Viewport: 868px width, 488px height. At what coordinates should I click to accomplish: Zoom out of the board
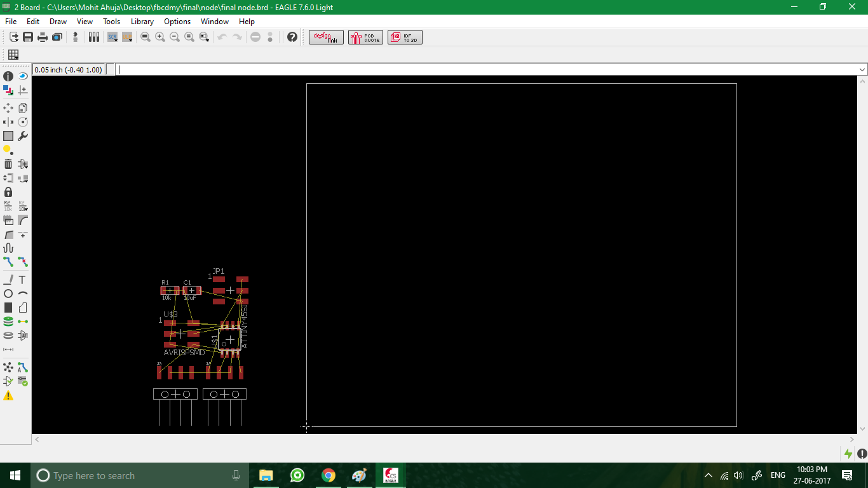tap(175, 37)
